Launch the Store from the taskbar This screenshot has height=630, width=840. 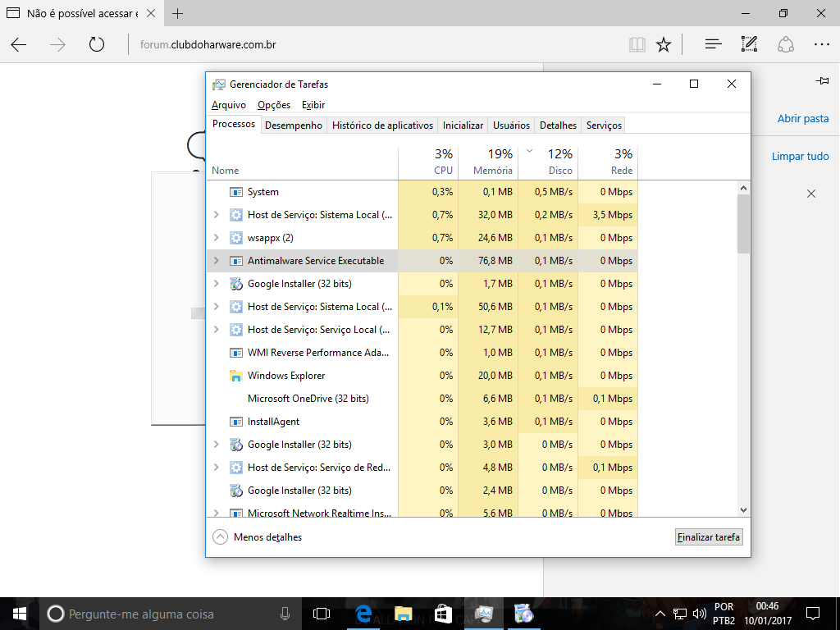click(443, 614)
